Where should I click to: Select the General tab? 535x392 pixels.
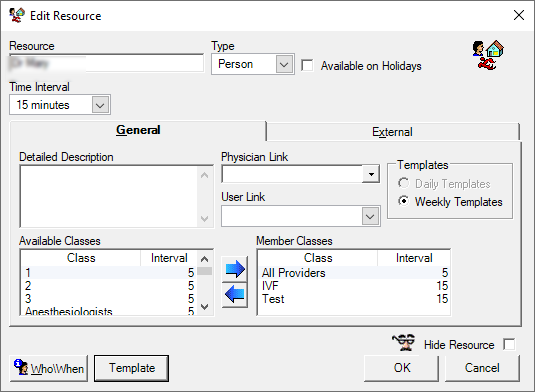click(138, 130)
